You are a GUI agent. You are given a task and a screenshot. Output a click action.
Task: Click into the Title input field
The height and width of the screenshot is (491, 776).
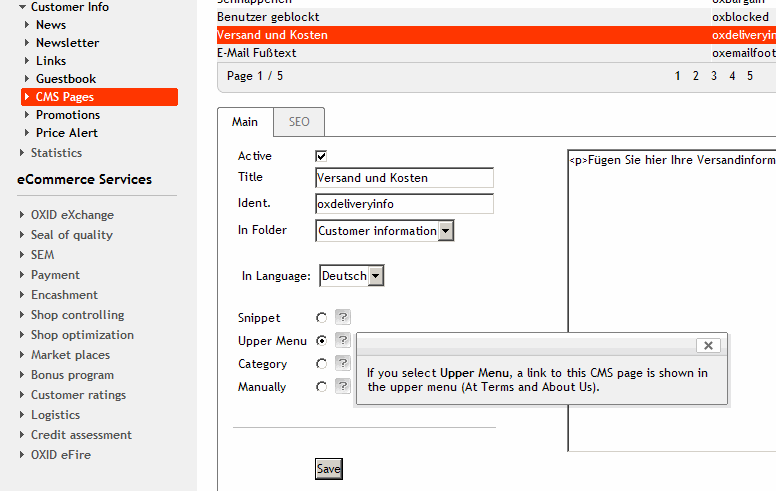point(404,178)
